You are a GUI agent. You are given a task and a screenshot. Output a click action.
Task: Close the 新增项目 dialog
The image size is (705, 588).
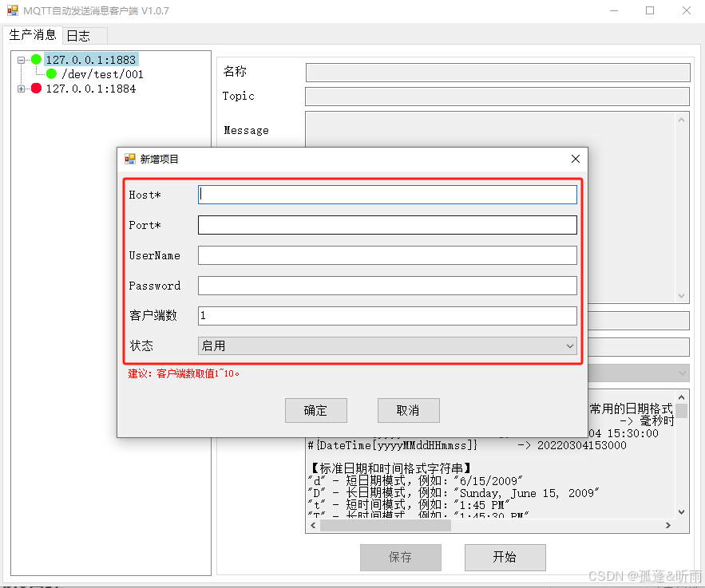coord(575,159)
